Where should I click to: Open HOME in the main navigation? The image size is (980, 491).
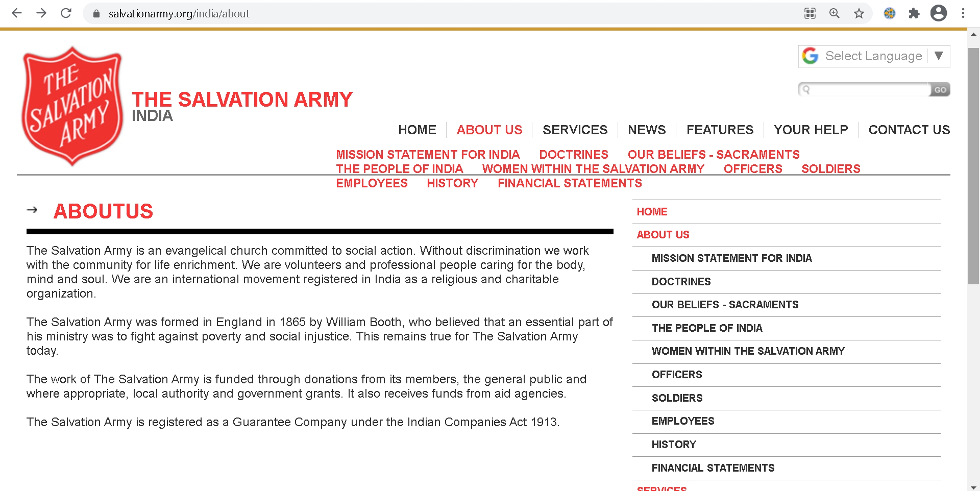pyautogui.click(x=417, y=130)
